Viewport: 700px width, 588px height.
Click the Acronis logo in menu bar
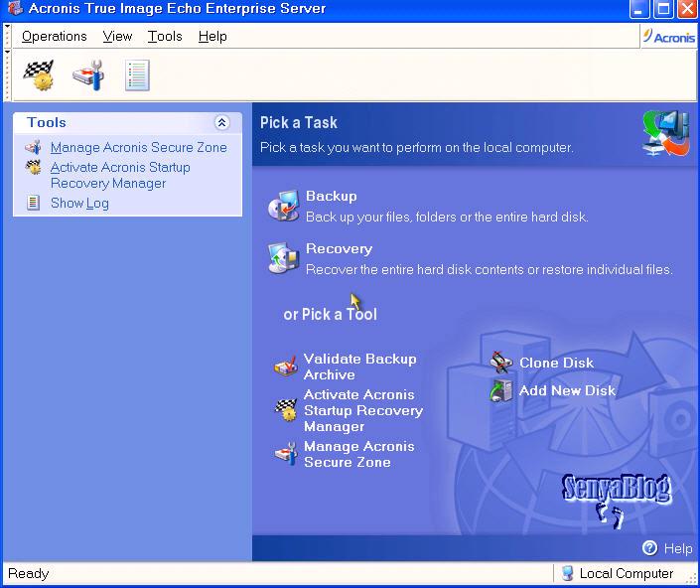coord(668,37)
